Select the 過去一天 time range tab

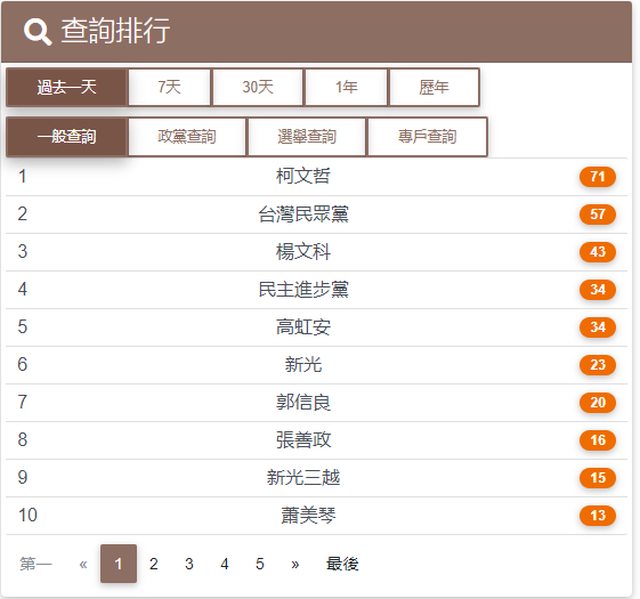click(x=66, y=87)
